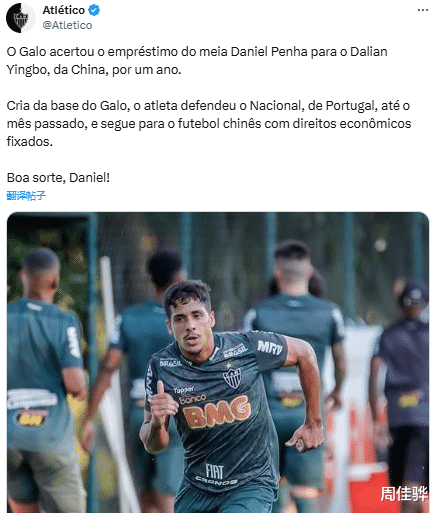This screenshot has height=513, width=437.
Task: Click the player's thumbs-up hand
Action: pyautogui.click(x=162, y=403)
